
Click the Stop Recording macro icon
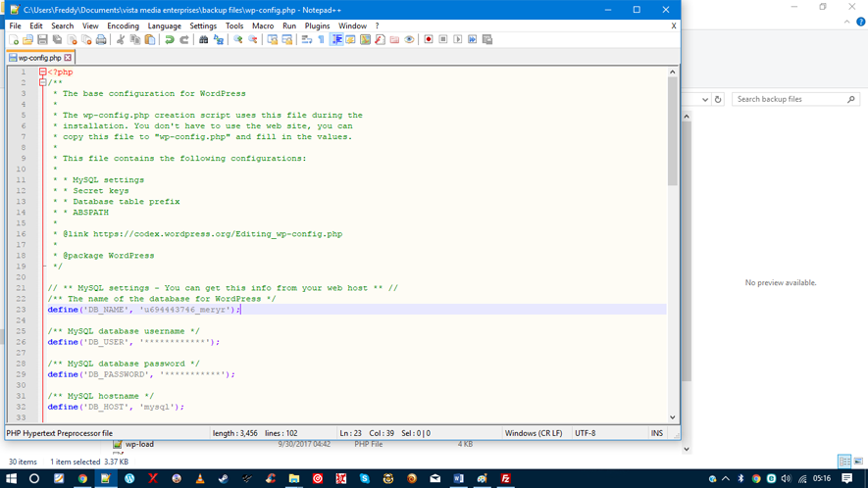(x=443, y=39)
